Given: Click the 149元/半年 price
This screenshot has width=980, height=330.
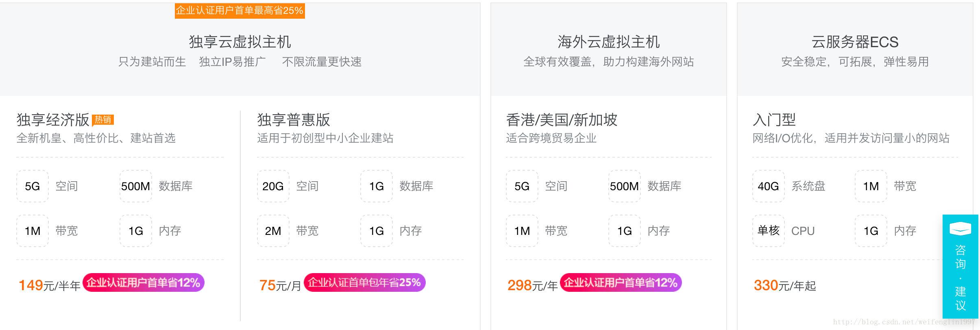Looking at the screenshot, I should 50,285.
